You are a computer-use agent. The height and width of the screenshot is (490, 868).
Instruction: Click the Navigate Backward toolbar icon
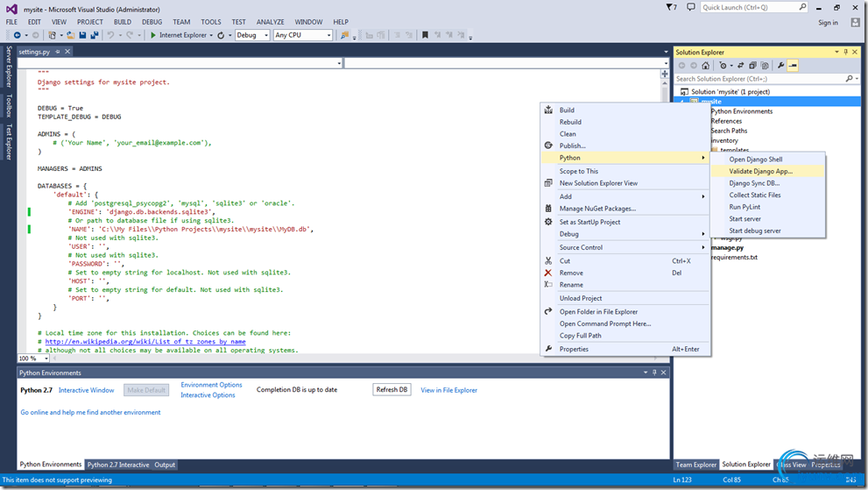tap(18, 35)
